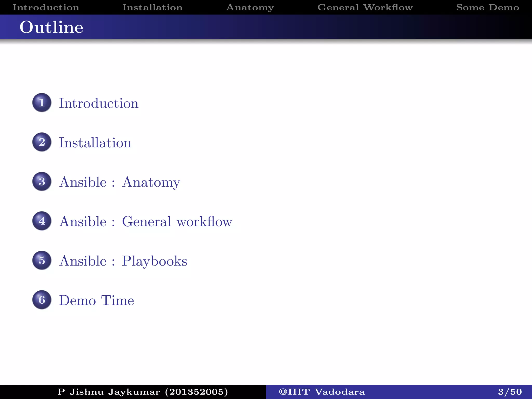The width and height of the screenshot is (532, 399).
Task: Click the @IIIT Vadodara footer text
Action: 322,392
